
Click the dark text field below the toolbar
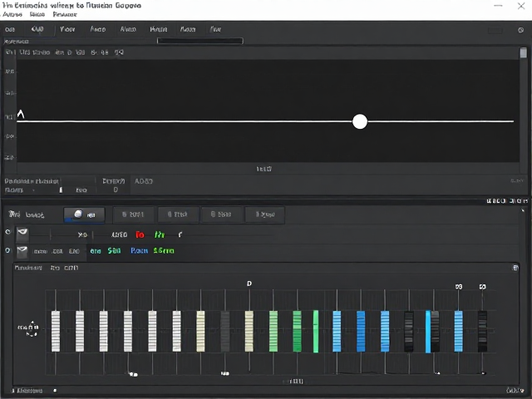[199, 41]
